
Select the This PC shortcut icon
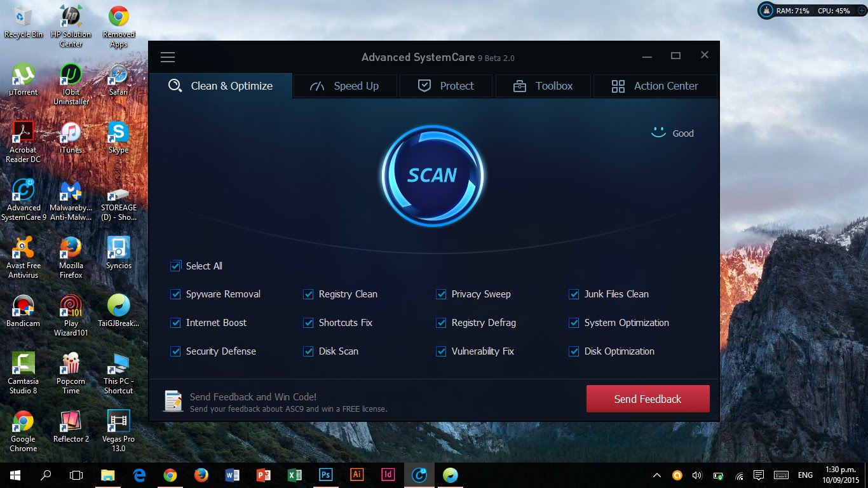tap(119, 373)
